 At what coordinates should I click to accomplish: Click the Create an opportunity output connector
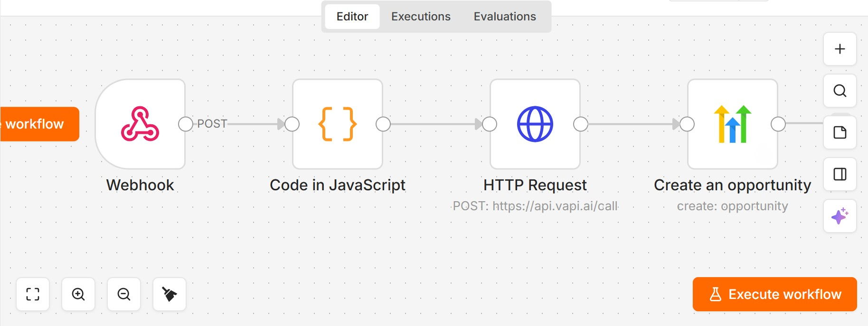(x=778, y=124)
